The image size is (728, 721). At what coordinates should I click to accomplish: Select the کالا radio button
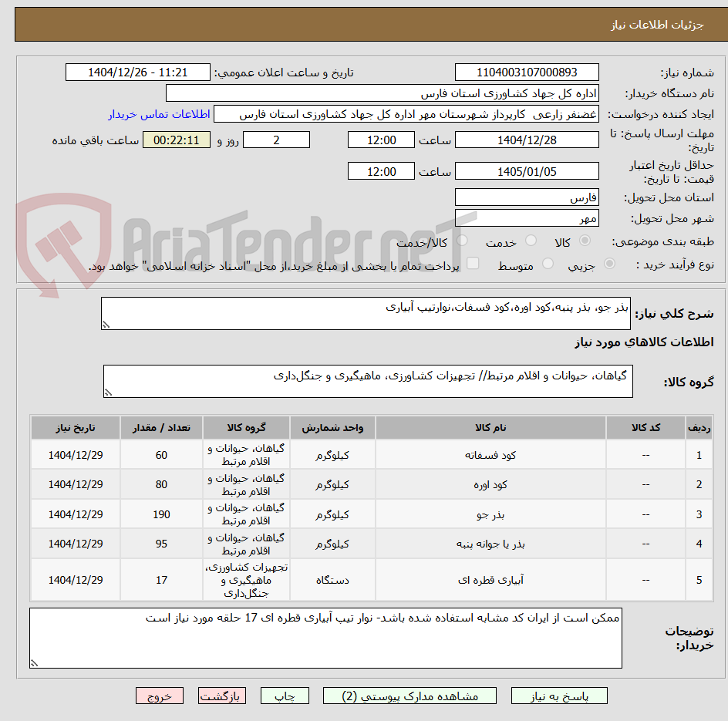pos(585,241)
